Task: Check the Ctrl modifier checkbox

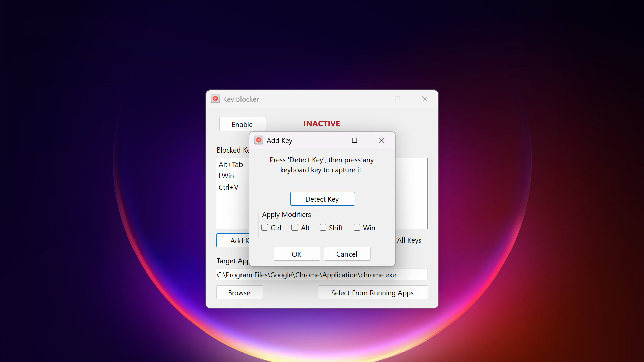Action: [x=265, y=227]
